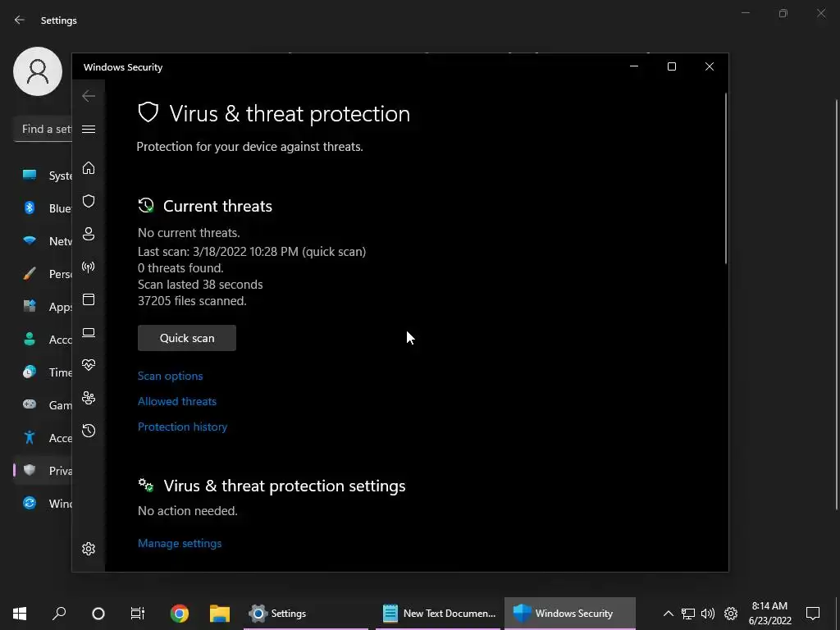Click the Find a setting search box
Image resolution: width=840 pixels, height=630 pixels.
point(43,129)
